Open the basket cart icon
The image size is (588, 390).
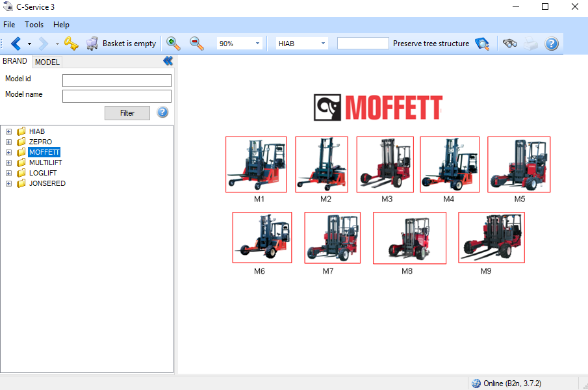coord(93,44)
